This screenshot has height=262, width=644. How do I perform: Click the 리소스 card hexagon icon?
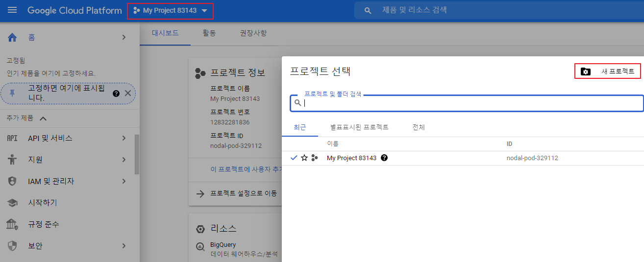200,229
